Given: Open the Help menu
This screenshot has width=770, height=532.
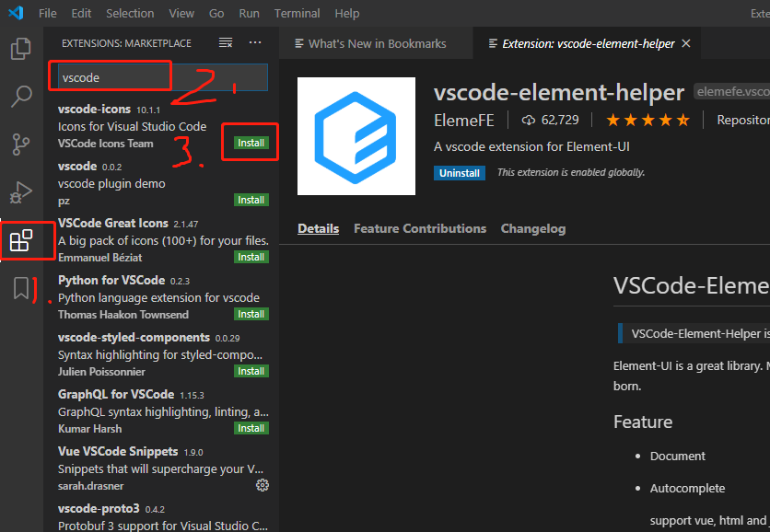Looking at the screenshot, I should (346, 13).
